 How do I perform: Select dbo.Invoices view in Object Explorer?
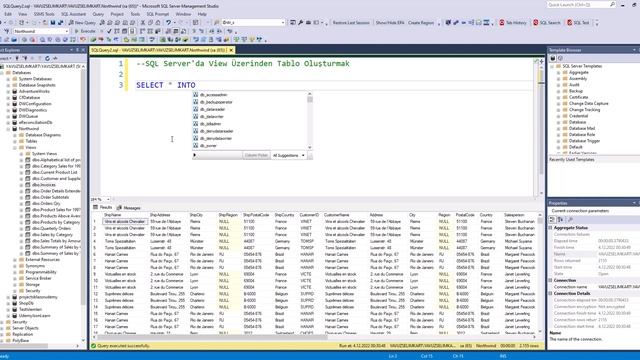44,184
